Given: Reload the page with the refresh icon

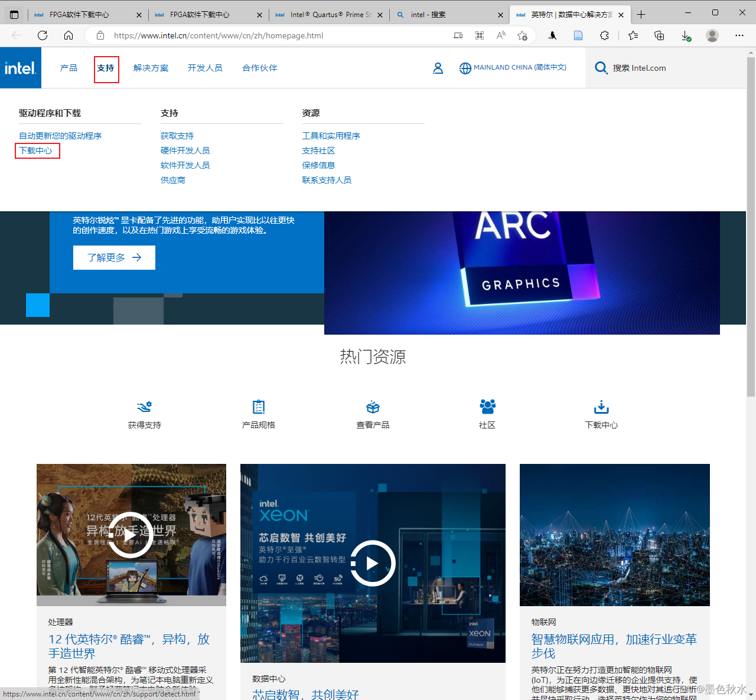Looking at the screenshot, I should click(x=42, y=35).
